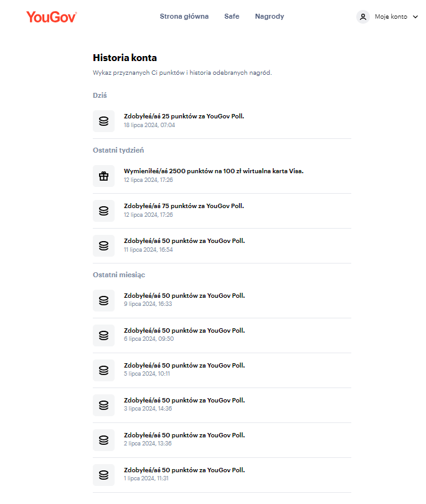Image resolution: width=426 pixels, height=504 pixels.
Task: Click the coins icon for the 3 lipca entry
Action: 103,405
